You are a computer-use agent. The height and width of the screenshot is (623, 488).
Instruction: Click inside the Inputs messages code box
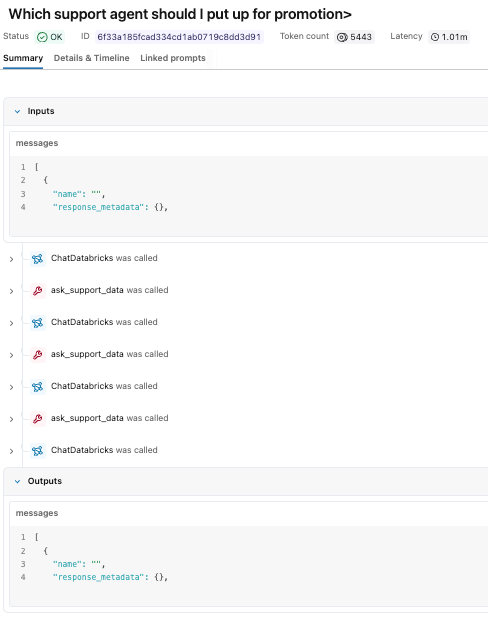(250, 196)
